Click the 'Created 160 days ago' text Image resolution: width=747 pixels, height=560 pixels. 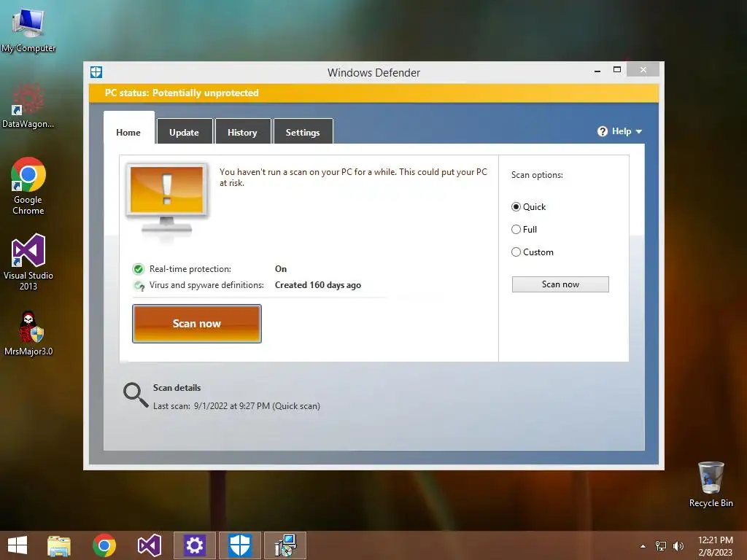[318, 285]
